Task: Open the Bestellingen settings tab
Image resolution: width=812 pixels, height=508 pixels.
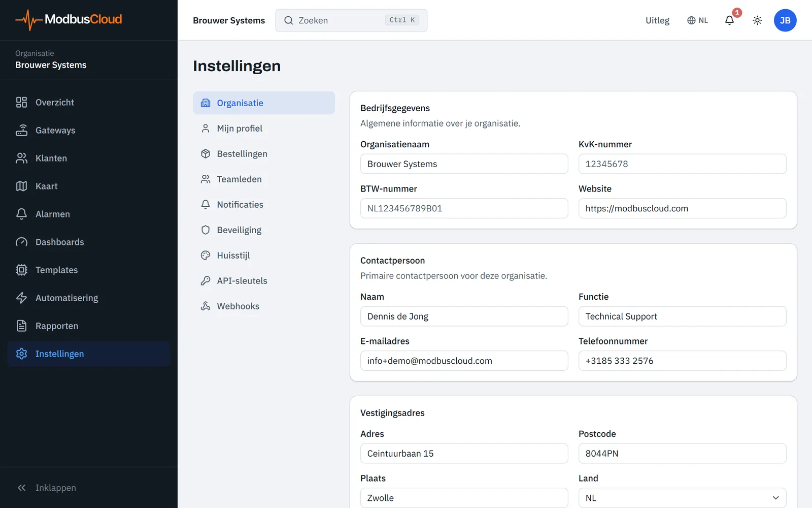Action: (x=264, y=154)
